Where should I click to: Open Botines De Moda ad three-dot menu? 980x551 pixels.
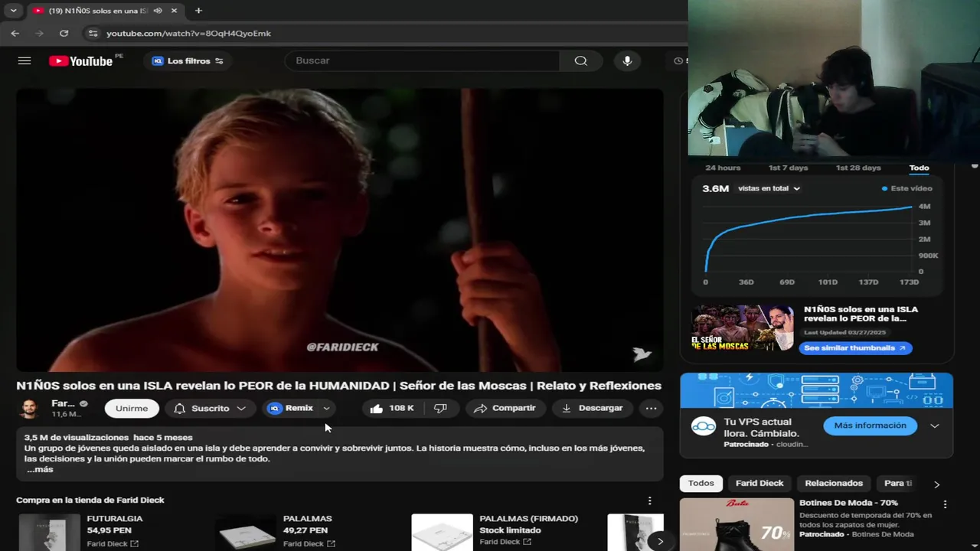click(x=945, y=504)
